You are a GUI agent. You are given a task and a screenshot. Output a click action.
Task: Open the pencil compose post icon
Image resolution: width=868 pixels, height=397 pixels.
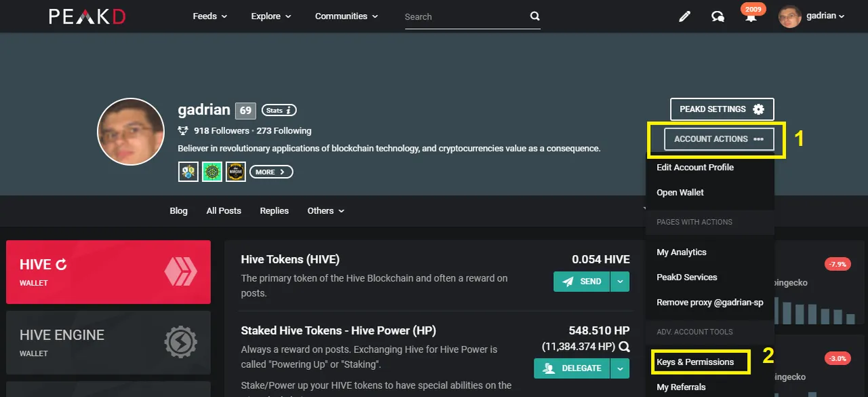[x=684, y=16]
